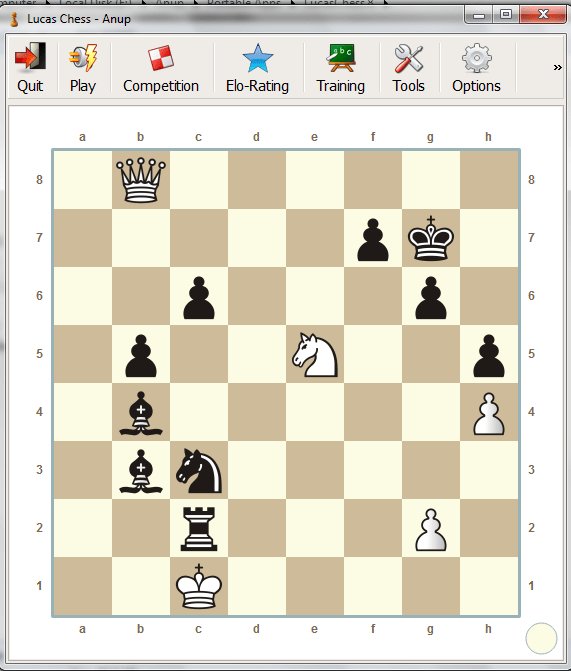Select the black knight on c3

click(199, 471)
